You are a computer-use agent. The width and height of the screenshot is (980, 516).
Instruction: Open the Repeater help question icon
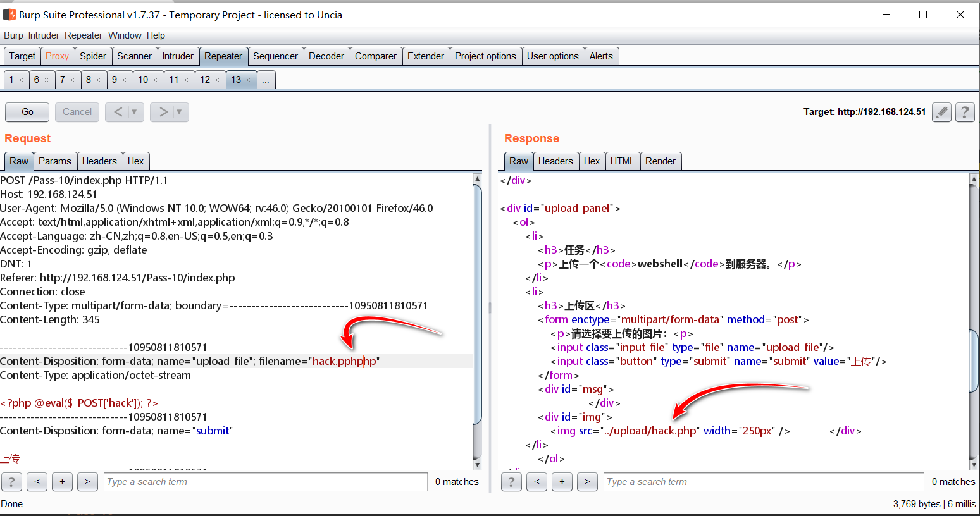(964, 112)
